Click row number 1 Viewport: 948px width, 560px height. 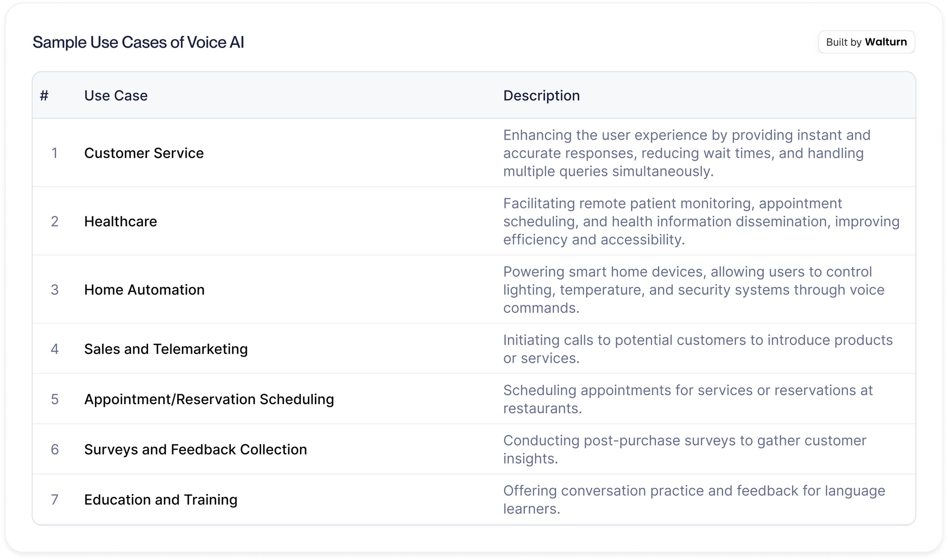55,153
